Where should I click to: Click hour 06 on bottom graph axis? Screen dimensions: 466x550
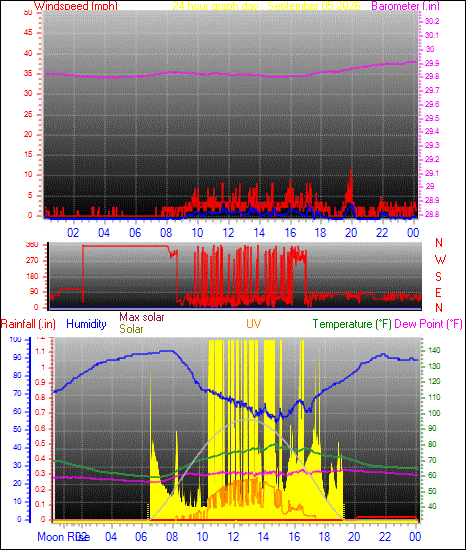(141, 537)
